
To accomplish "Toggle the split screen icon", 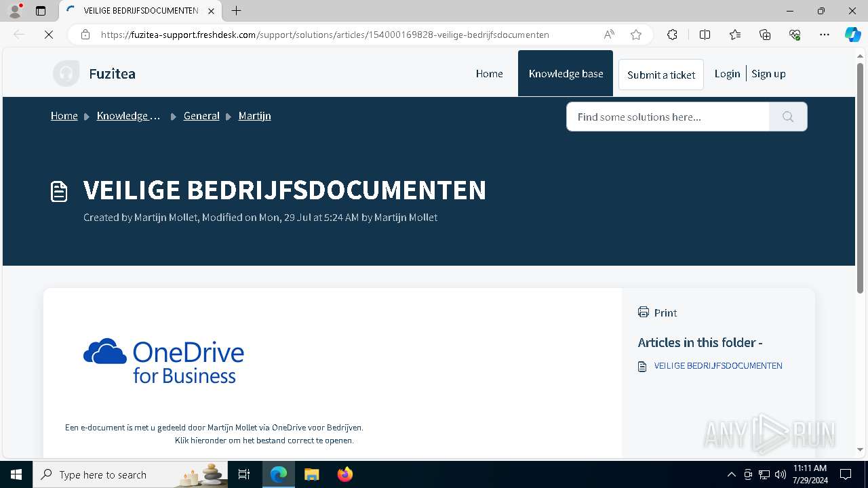I will 705,35.
